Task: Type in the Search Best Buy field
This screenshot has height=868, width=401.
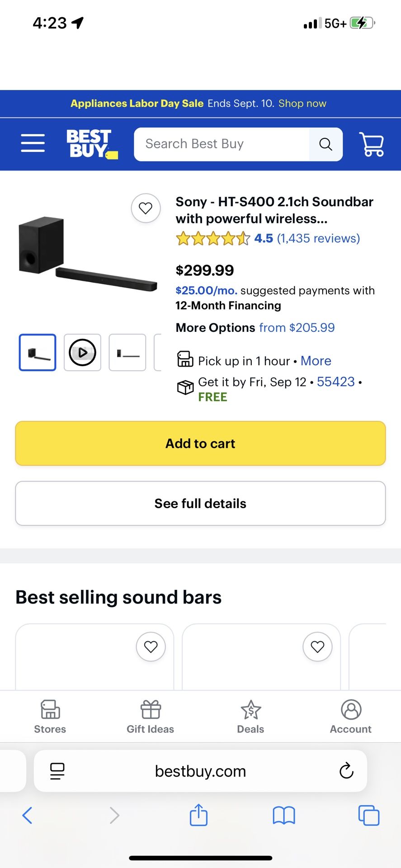Action: pos(222,144)
